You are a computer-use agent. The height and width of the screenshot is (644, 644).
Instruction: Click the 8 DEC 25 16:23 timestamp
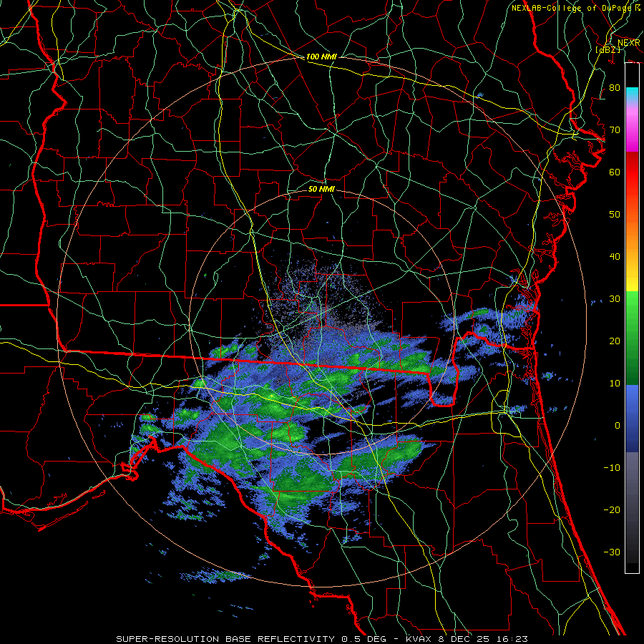point(484,639)
